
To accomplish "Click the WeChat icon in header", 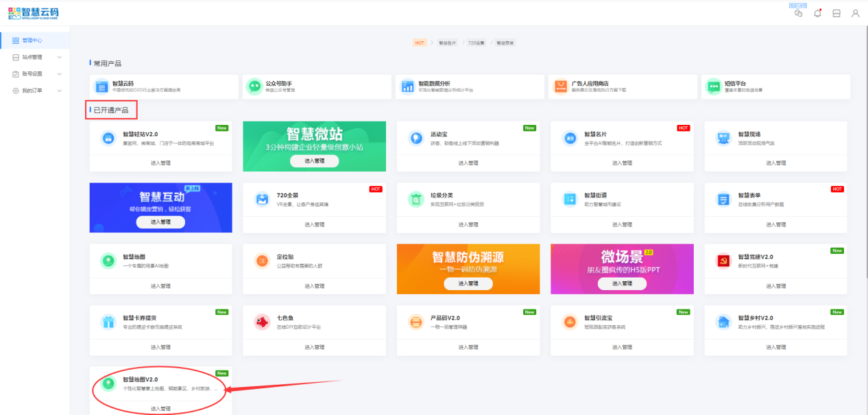I will click(x=798, y=13).
